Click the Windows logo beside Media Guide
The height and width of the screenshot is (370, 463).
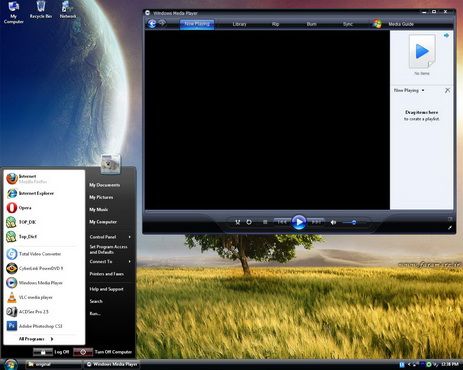(x=377, y=24)
